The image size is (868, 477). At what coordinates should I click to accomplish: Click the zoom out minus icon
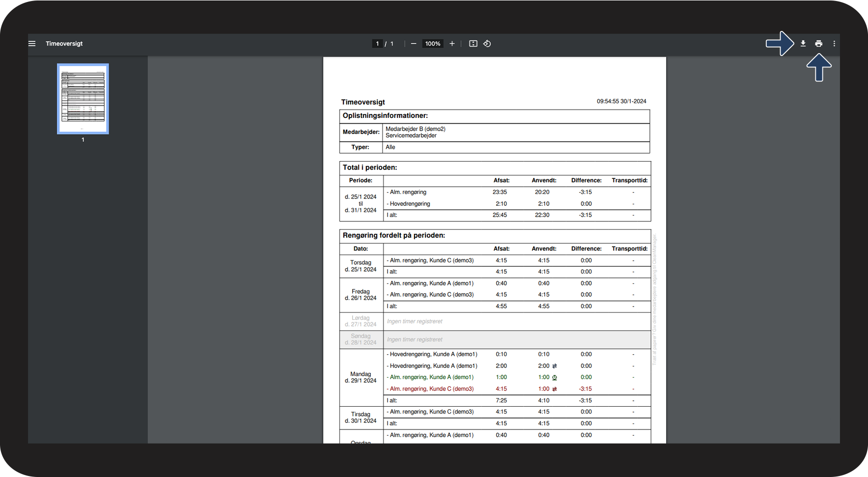(414, 44)
